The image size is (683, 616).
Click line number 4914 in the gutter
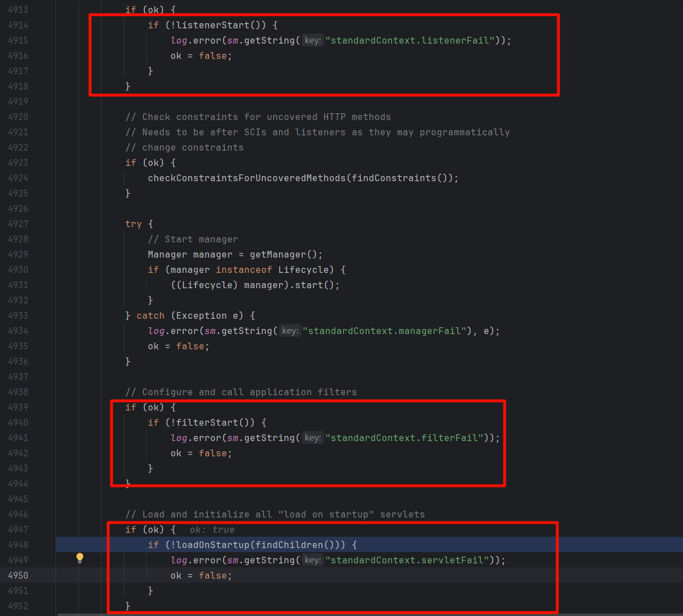(x=18, y=25)
